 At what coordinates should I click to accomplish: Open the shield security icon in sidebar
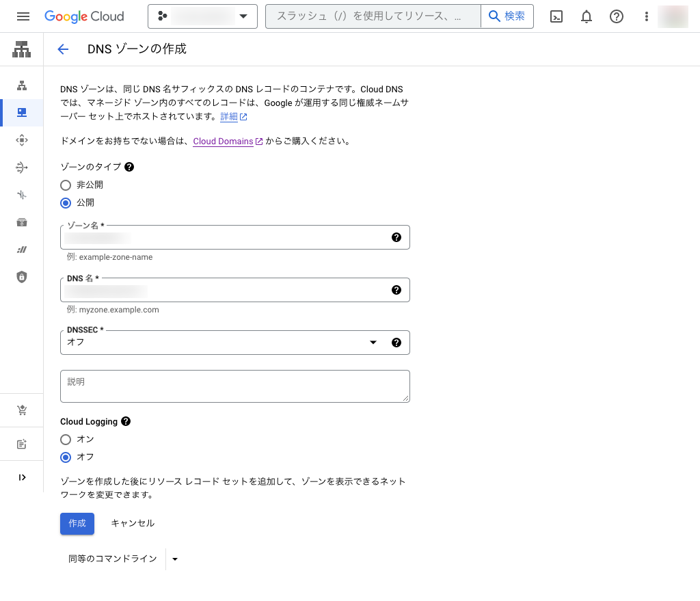point(22,277)
